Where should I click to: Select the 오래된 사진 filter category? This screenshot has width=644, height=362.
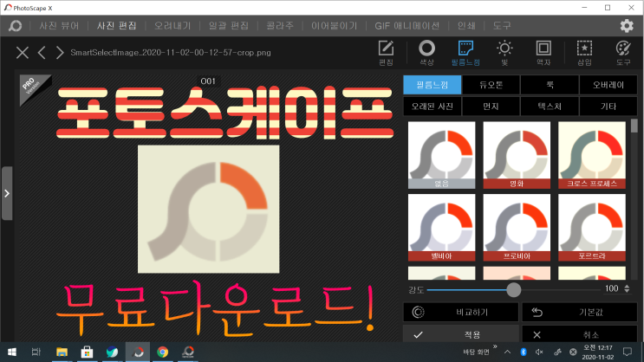pyautogui.click(x=433, y=107)
